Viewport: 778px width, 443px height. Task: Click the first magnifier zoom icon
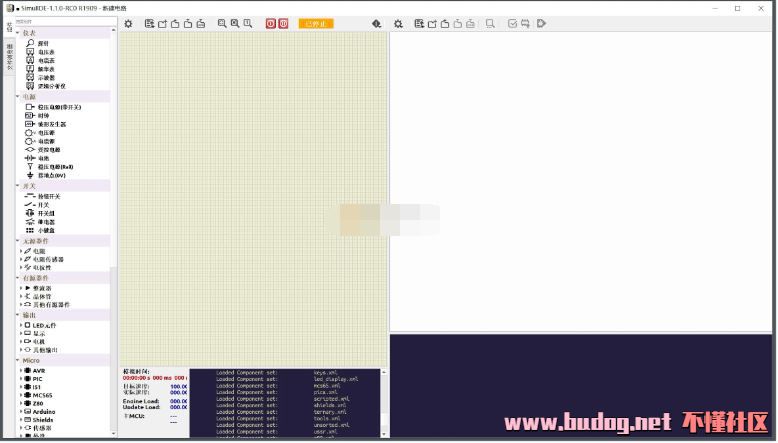222,23
